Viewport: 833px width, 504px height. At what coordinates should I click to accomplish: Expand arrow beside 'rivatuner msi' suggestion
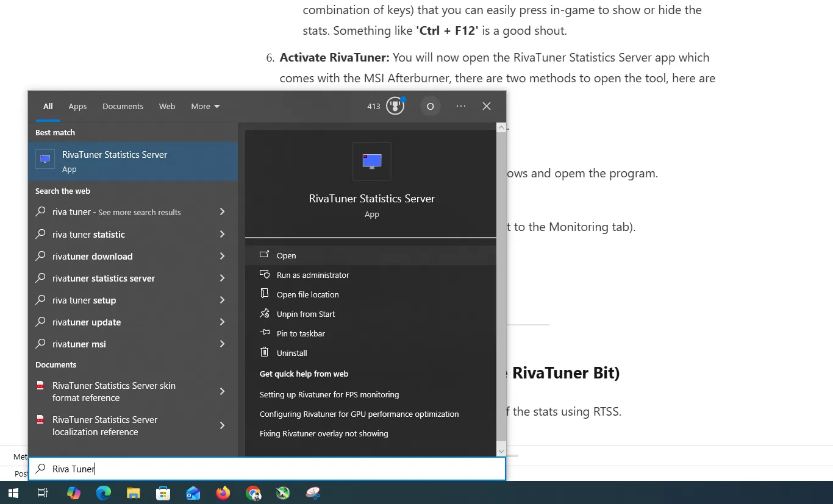pos(222,344)
